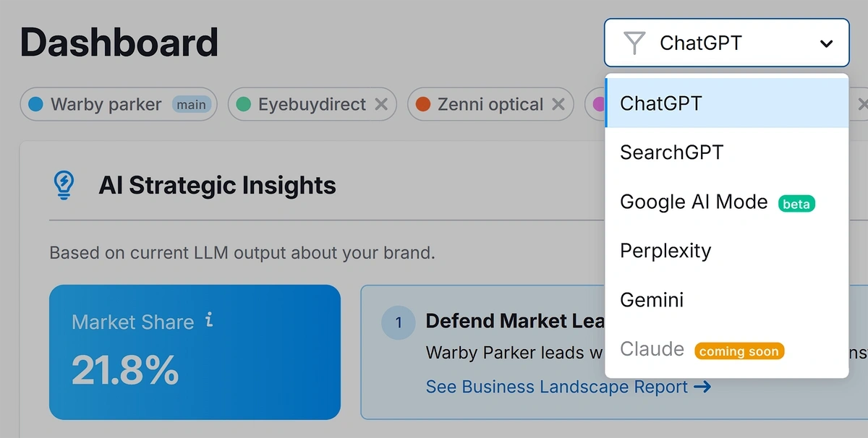
Task: Collapse the ChatGPT dropdown chevron
Action: tap(826, 43)
